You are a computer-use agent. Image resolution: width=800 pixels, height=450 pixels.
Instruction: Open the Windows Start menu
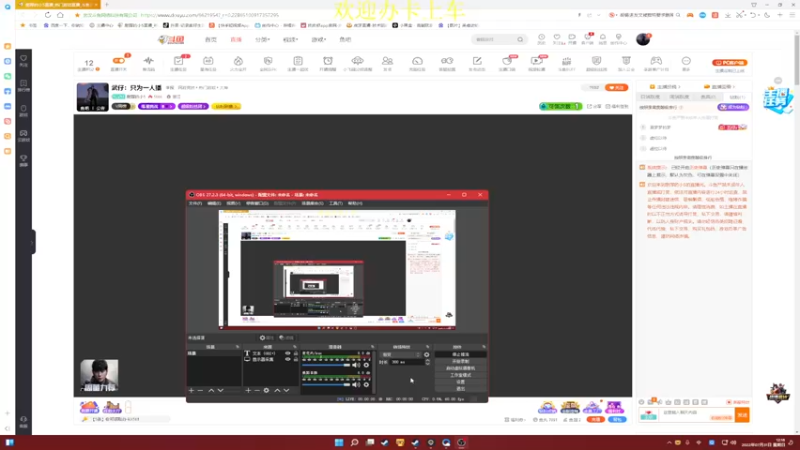[339, 442]
